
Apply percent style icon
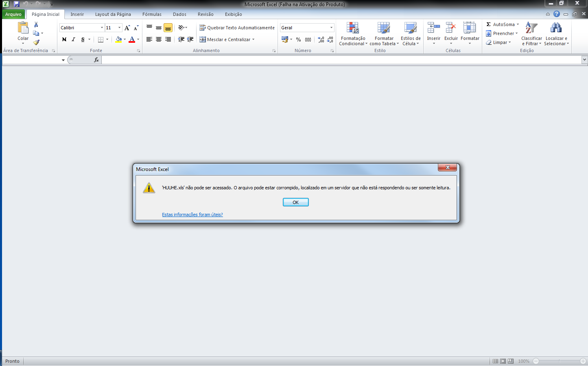299,39
